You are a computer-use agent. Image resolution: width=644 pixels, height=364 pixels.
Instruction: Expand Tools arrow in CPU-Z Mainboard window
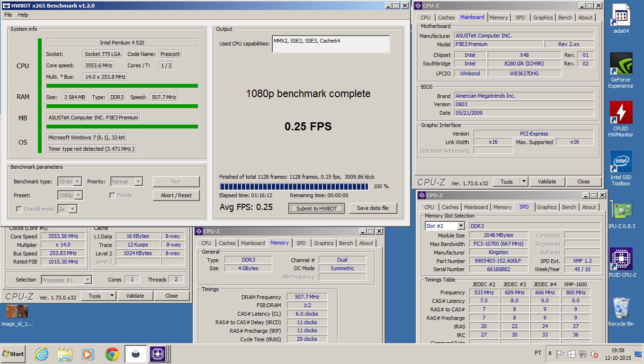tap(524, 182)
